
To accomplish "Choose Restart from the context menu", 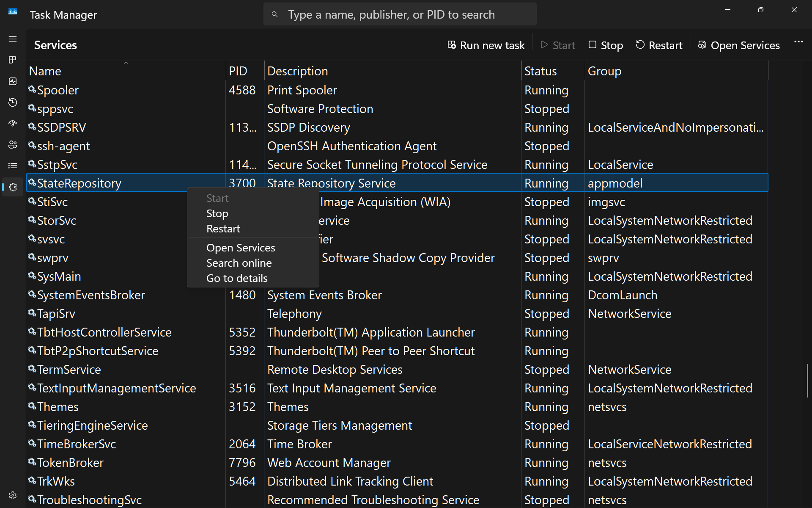I will (x=223, y=229).
